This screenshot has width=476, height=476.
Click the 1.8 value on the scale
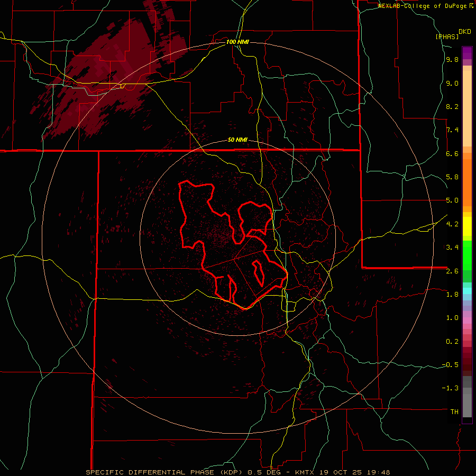click(x=452, y=295)
